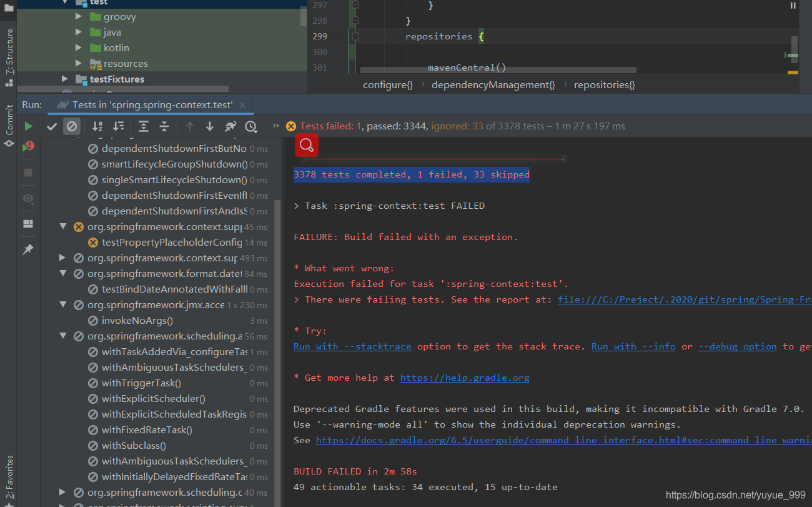The height and width of the screenshot is (507, 812).
Task: Expand the resources folder
Action: 79,64
